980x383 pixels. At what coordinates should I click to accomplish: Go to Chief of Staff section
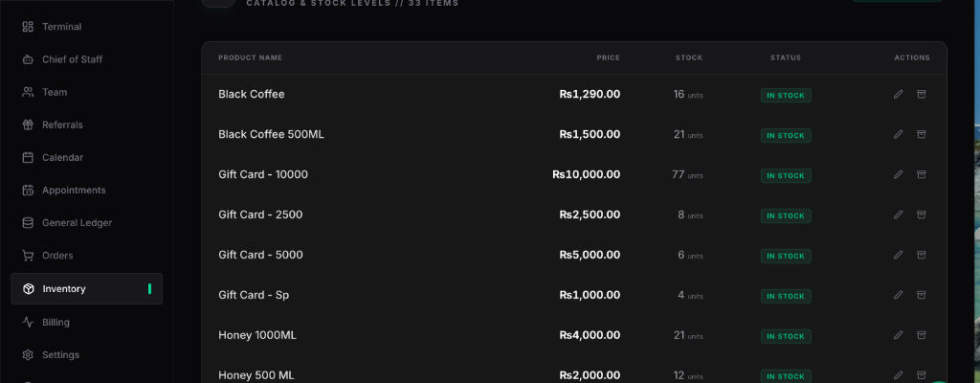click(x=72, y=59)
